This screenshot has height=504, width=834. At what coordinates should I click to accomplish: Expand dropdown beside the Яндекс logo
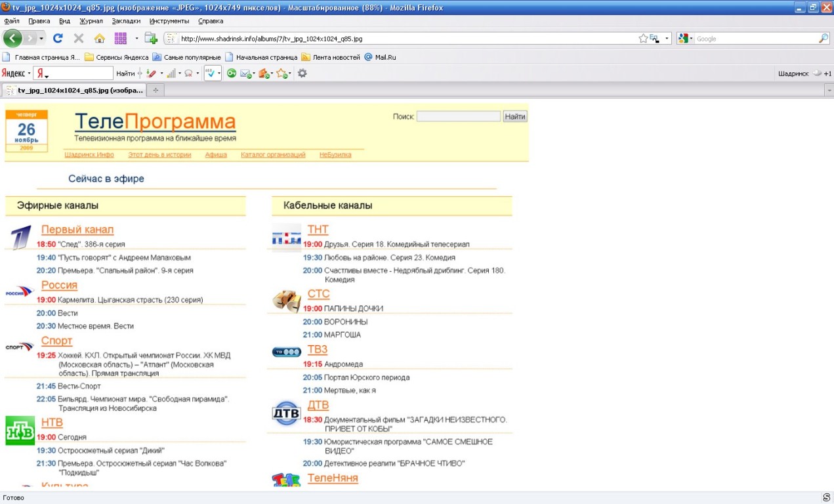[29, 73]
